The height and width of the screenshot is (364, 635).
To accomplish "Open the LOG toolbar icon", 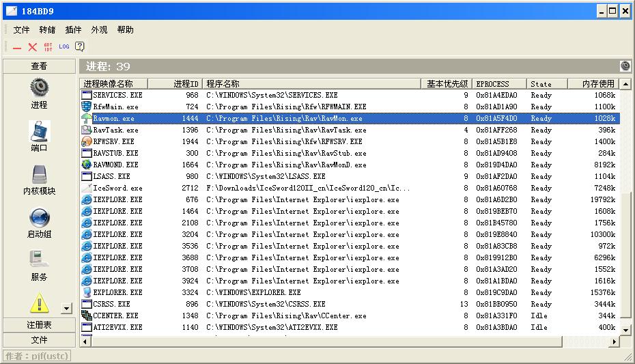I will pyautogui.click(x=64, y=46).
